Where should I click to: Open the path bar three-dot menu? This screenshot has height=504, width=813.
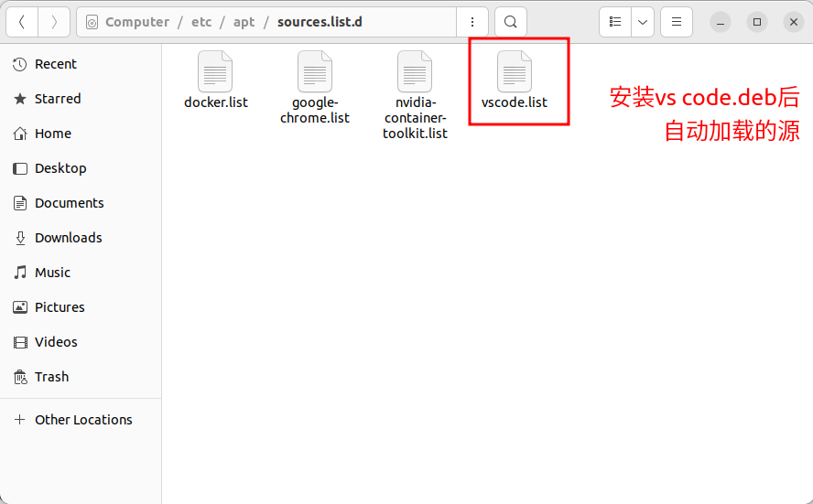472,22
